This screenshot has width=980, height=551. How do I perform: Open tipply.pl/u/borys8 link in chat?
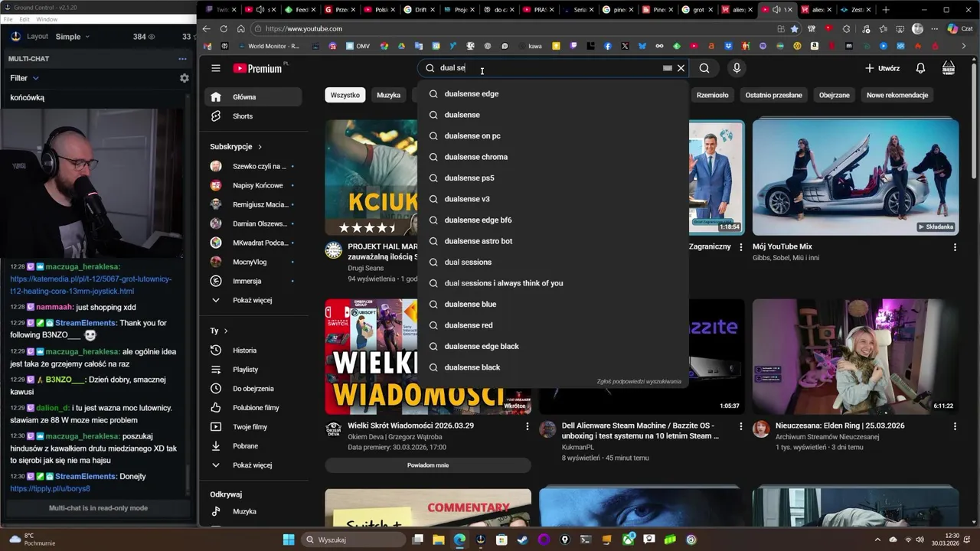point(50,488)
